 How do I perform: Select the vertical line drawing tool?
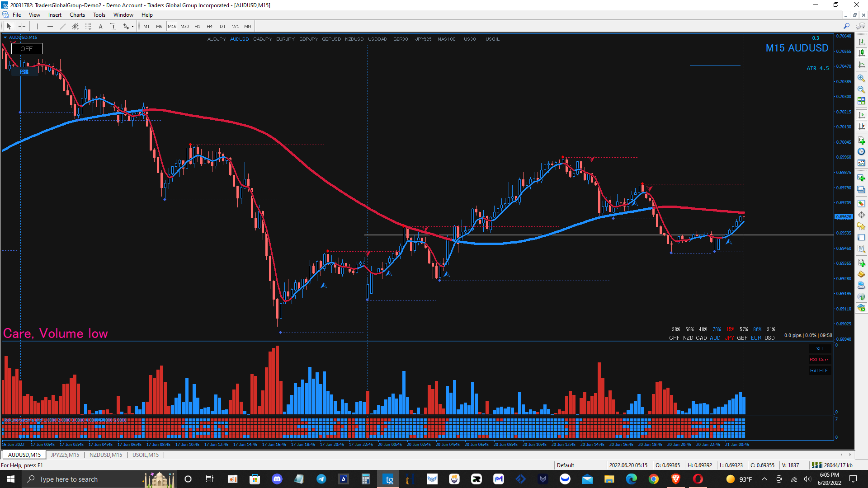coord(37,26)
